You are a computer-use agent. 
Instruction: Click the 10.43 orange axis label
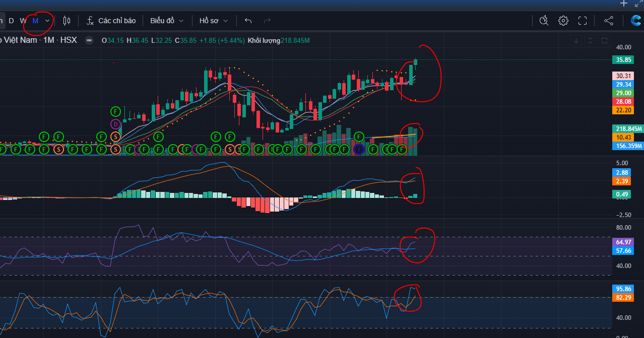[x=623, y=137]
